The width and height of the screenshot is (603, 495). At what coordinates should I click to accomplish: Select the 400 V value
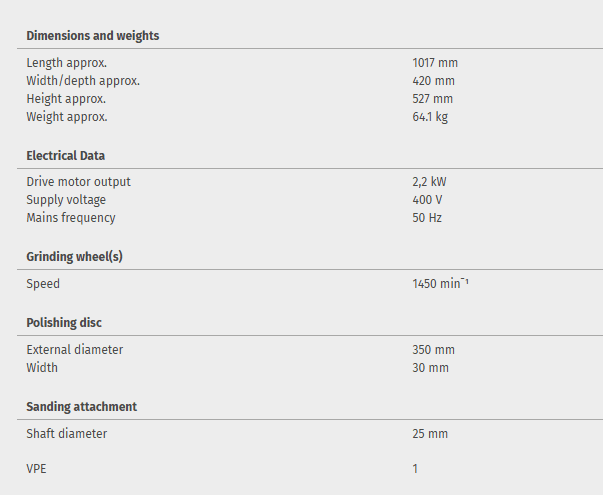point(427,200)
